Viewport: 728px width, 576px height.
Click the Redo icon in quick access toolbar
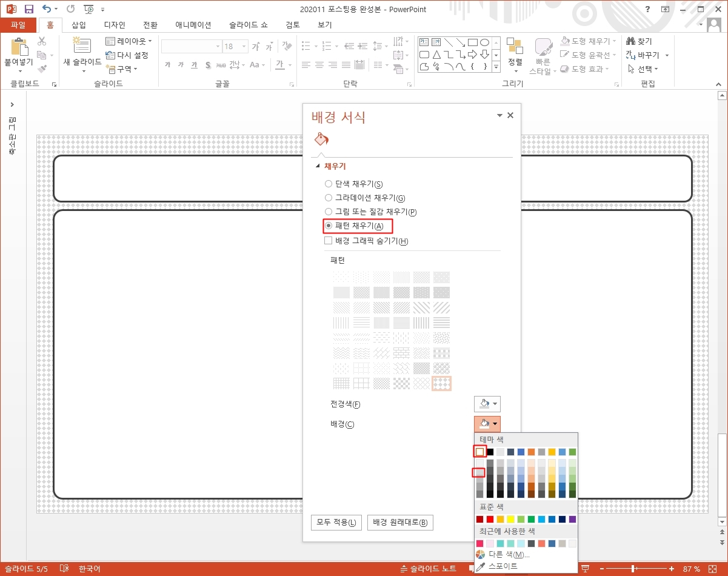tap(70, 9)
